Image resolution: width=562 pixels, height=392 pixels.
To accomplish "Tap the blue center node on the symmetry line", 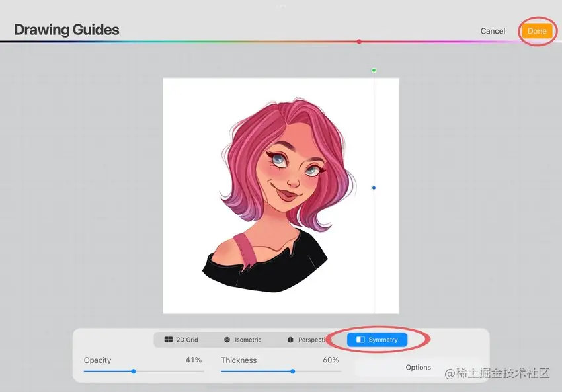I will pos(374,188).
